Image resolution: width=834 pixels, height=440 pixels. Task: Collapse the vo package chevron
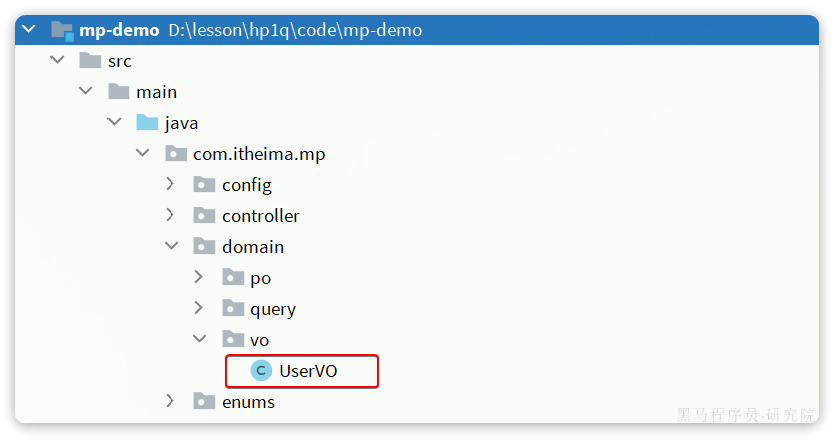[x=199, y=340]
